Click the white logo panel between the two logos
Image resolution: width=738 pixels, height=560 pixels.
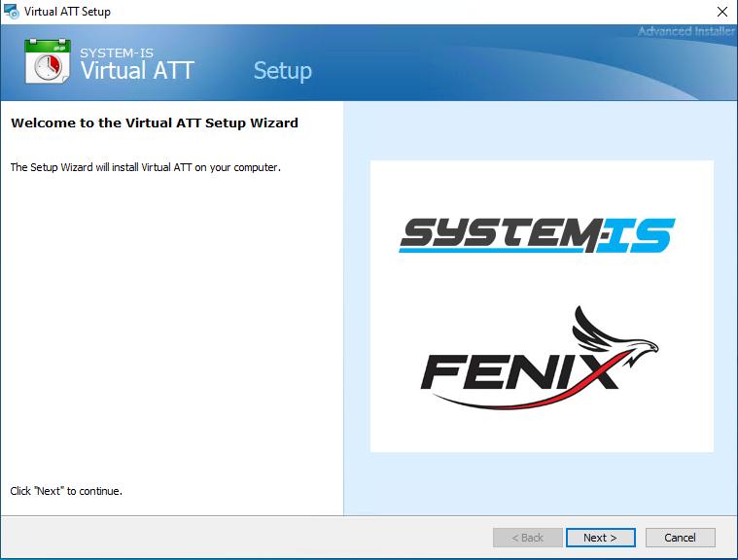[x=542, y=292]
